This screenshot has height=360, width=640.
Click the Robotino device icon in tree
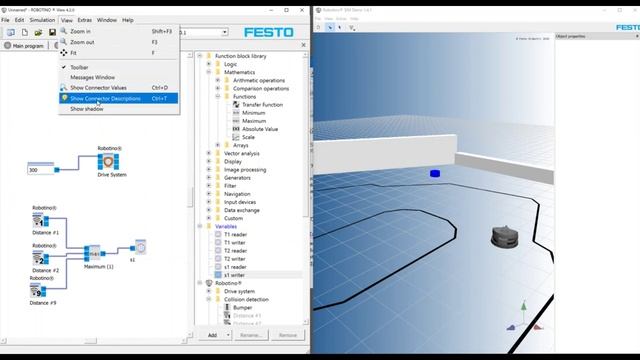209,283
